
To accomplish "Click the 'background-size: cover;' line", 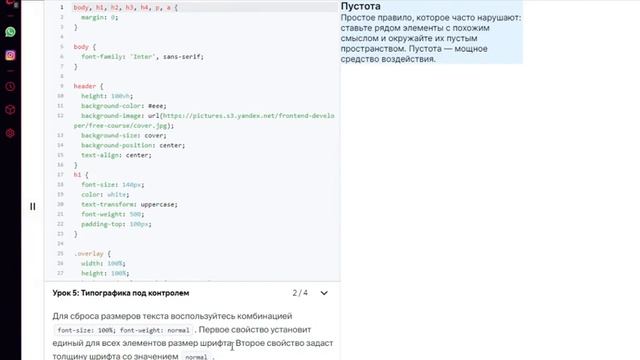I will pos(124,136).
